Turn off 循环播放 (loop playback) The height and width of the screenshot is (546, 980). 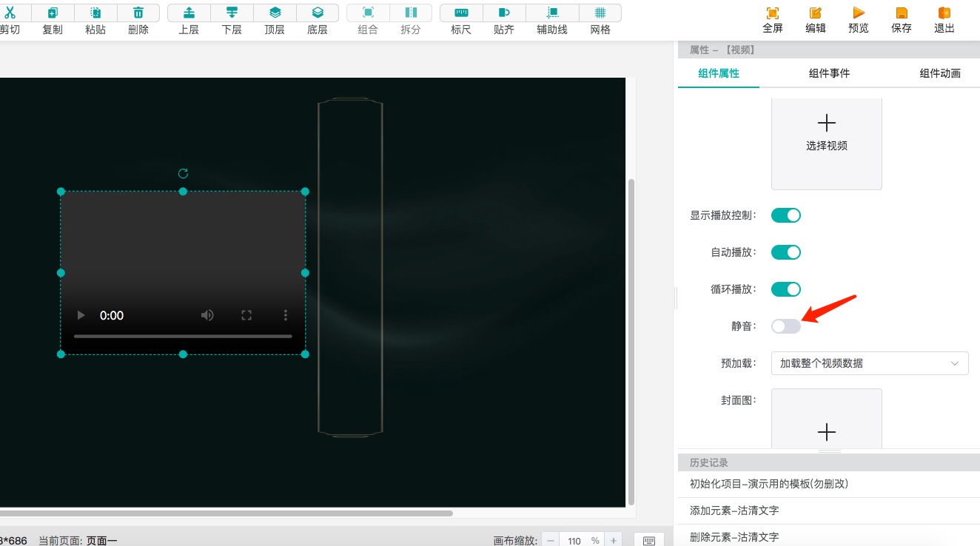coord(785,289)
